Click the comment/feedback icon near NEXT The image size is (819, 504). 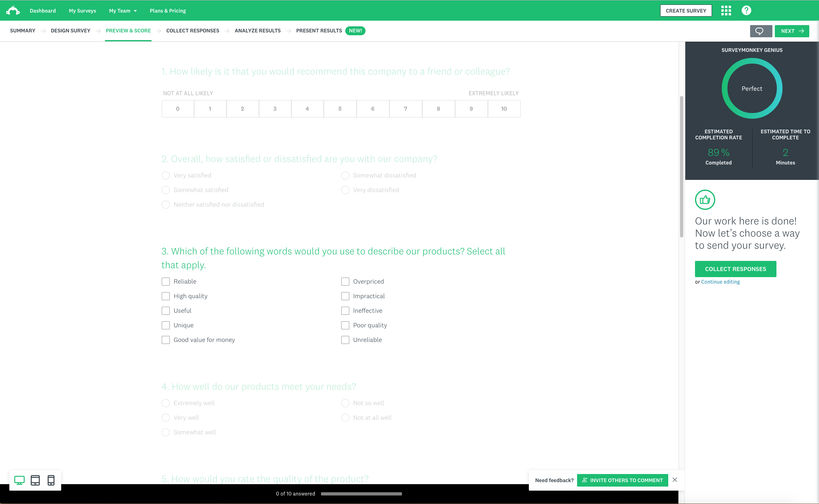tap(760, 31)
